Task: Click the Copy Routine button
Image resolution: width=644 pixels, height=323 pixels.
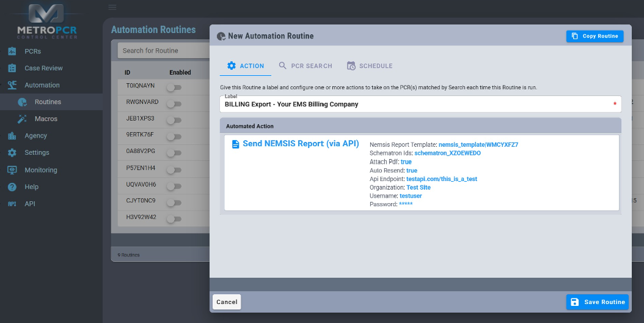Action: point(595,36)
